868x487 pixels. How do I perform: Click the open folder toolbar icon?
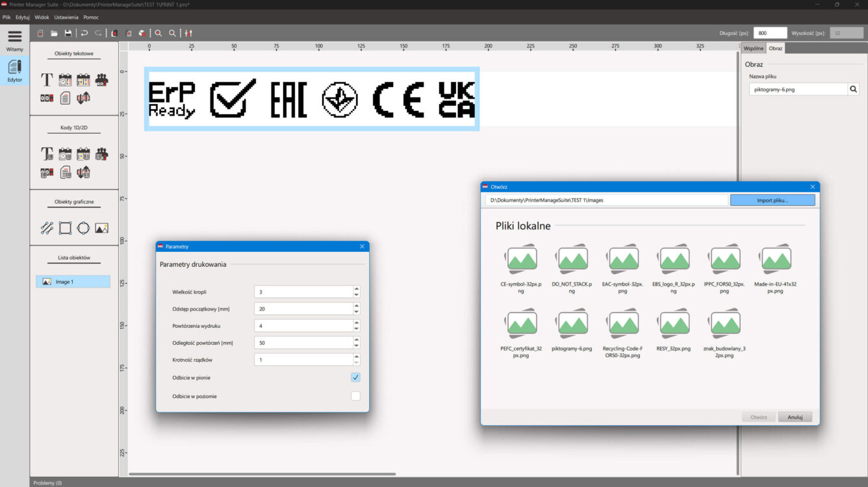[54, 33]
